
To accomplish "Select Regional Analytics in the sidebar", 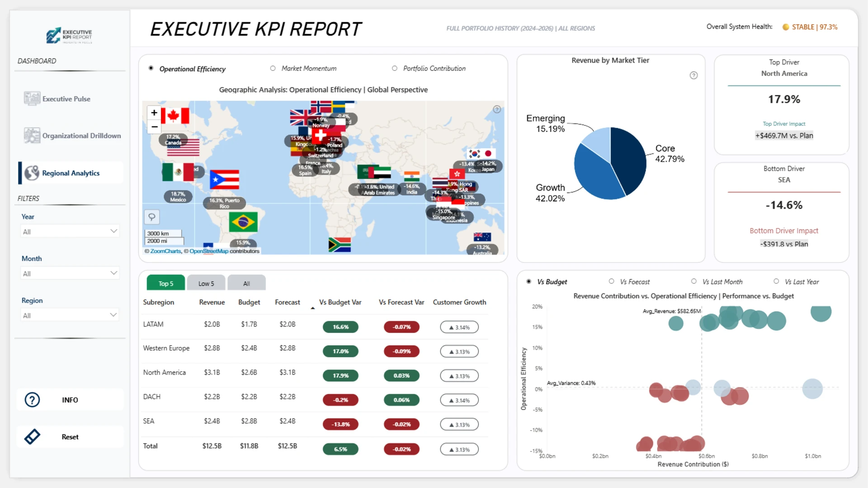I will (x=71, y=173).
